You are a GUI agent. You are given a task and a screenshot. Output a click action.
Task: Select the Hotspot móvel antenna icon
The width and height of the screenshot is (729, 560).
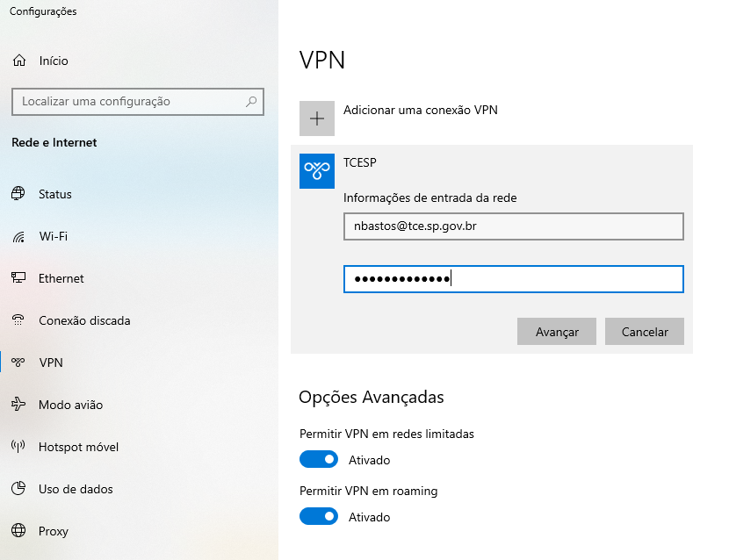pyautogui.click(x=18, y=447)
